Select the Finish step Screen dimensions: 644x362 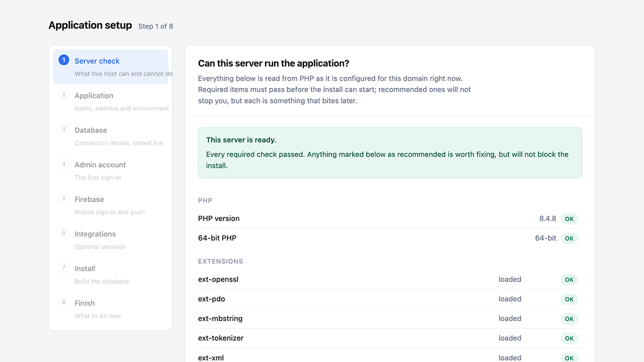point(110,310)
